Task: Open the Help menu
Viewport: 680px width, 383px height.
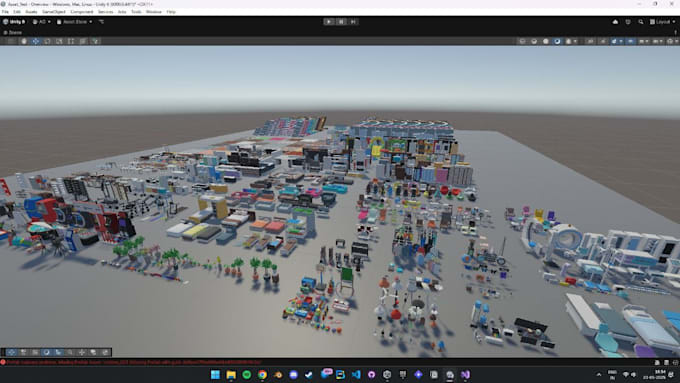Action: (171, 12)
